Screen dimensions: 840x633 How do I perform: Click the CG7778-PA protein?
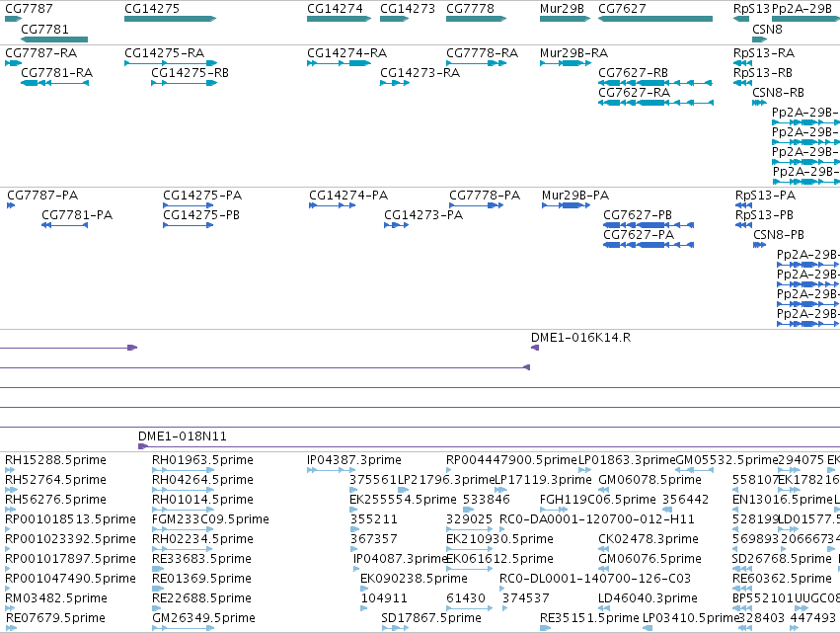click(x=476, y=205)
